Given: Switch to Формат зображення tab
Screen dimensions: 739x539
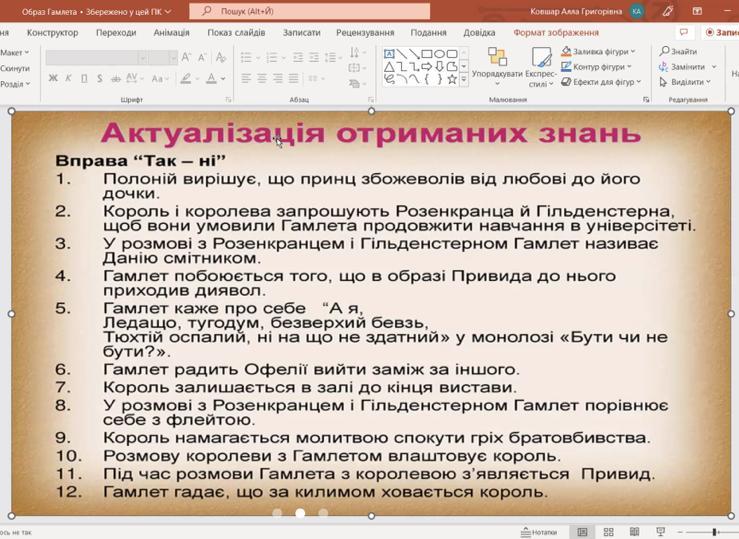Looking at the screenshot, I should click(x=556, y=33).
